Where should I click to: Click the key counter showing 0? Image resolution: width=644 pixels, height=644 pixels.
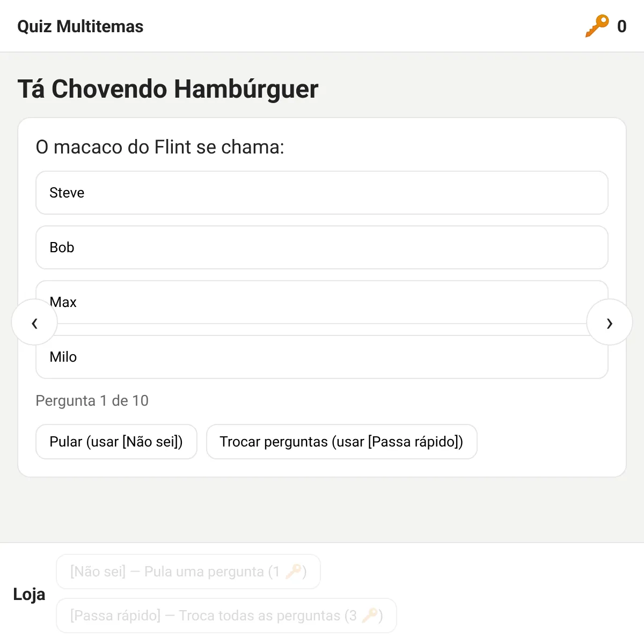(x=621, y=26)
